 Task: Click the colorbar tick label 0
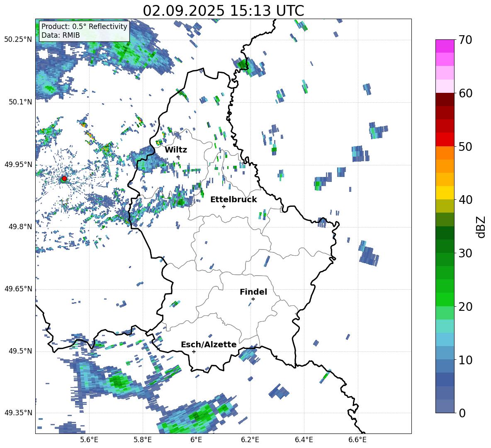(x=462, y=413)
